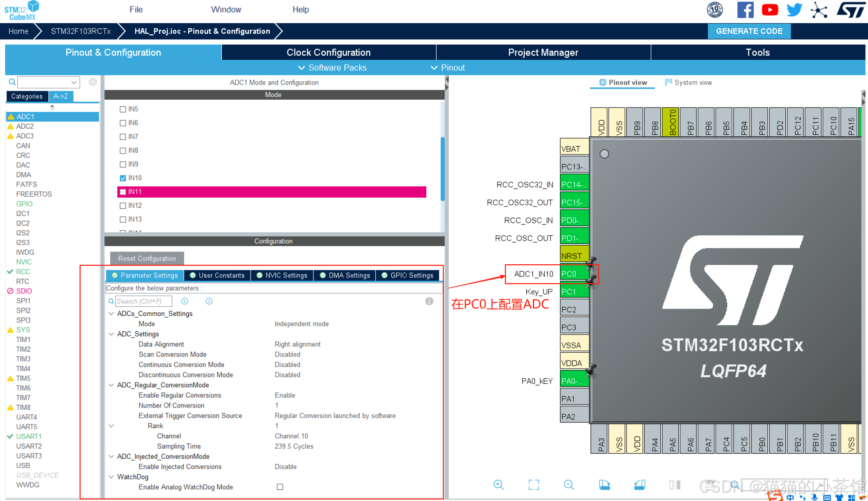Show the A->Z peripheral list

(x=61, y=96)
